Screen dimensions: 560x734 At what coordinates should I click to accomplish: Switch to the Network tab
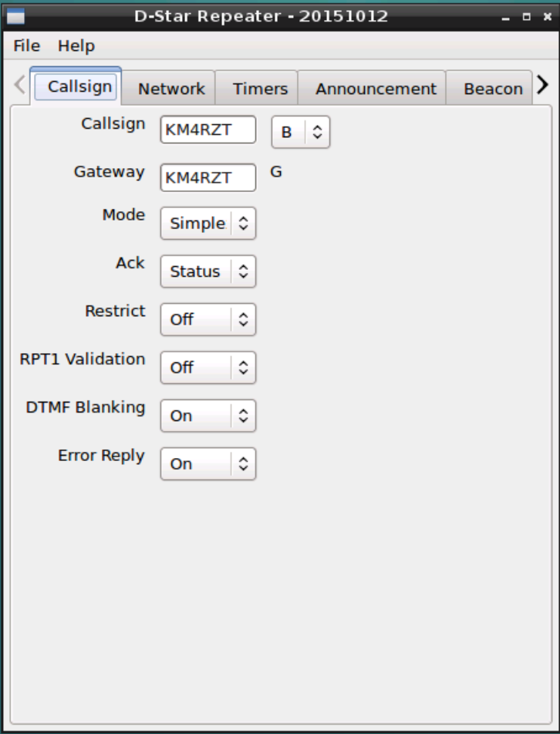click(169, 88)
